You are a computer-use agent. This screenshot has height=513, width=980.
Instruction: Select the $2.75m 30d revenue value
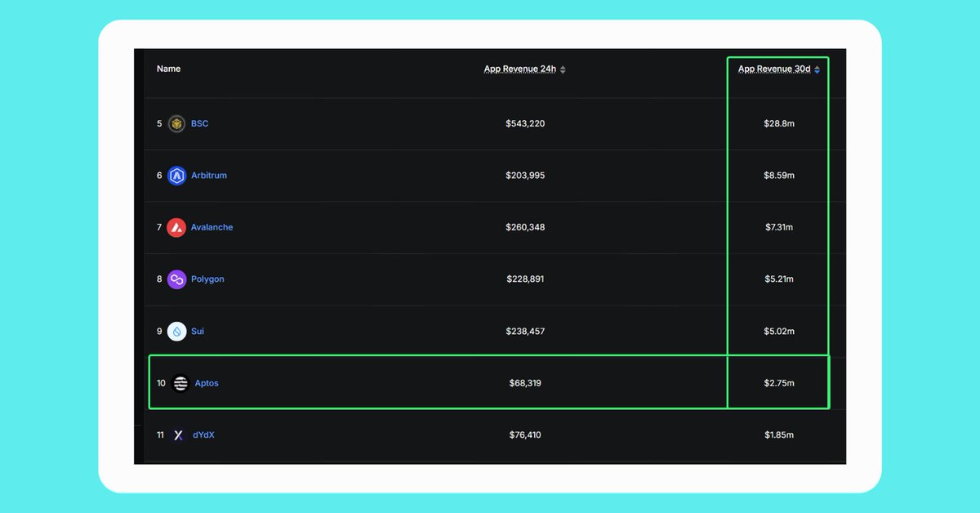tap(778, 383)
